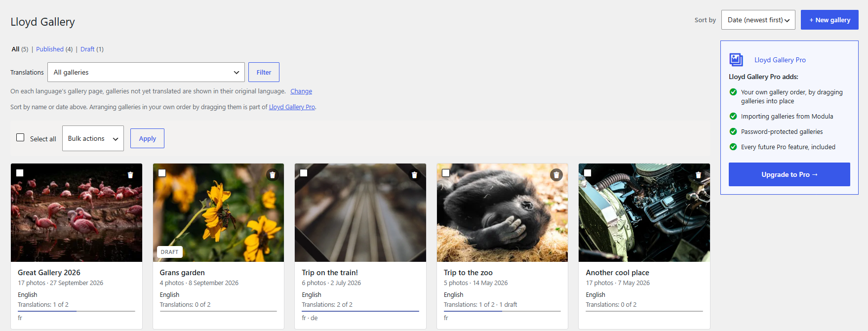This screenshot has width=868, height=331.
Task: Open the Sort by date dropdown
Action: (758, 20)
